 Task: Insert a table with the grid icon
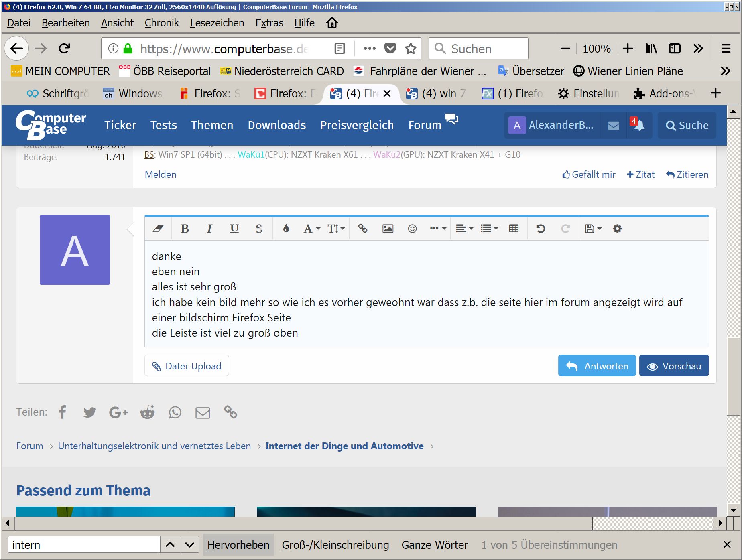pyautogui.click(x=514, y=229)
